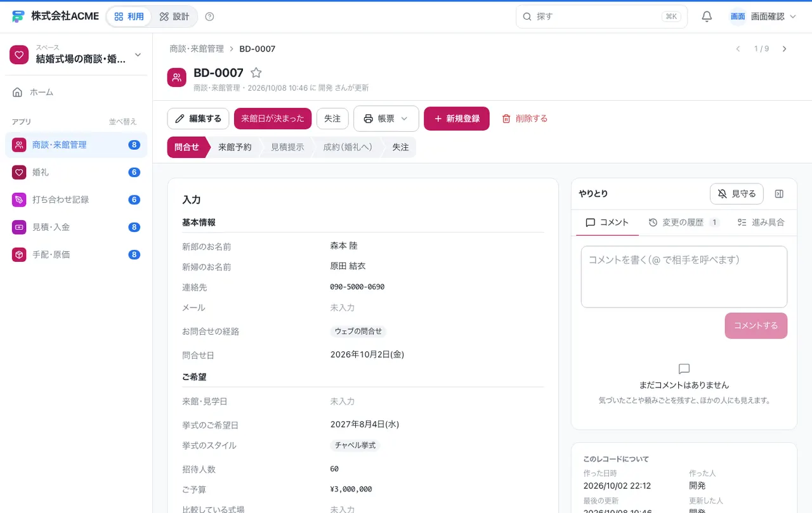Select the 見積提示 stage step
Image resolution: width=812 pixels, height=513 pixels.
pos(287,147)
